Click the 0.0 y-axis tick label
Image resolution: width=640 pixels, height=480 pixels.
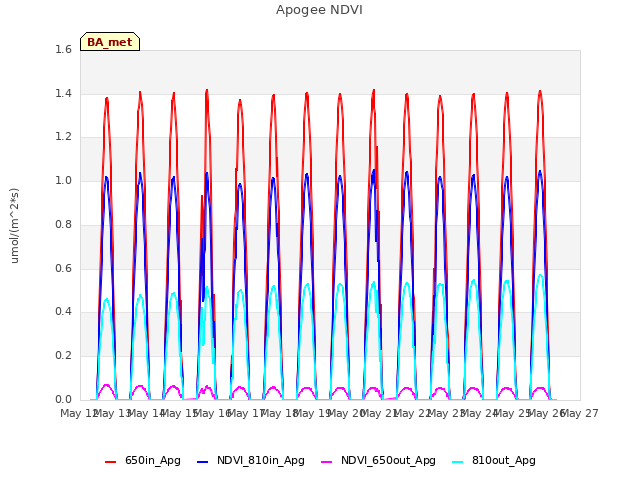[63, 399]
